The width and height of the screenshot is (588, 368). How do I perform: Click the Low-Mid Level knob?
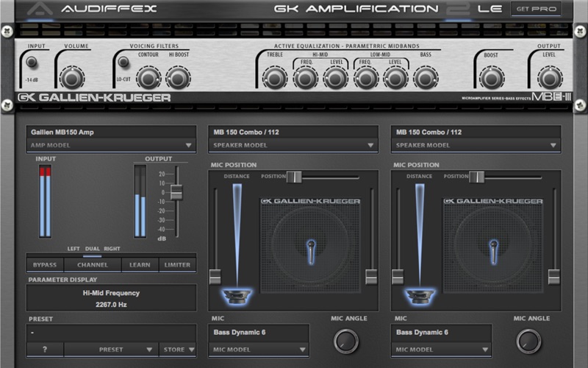(395, 78)
